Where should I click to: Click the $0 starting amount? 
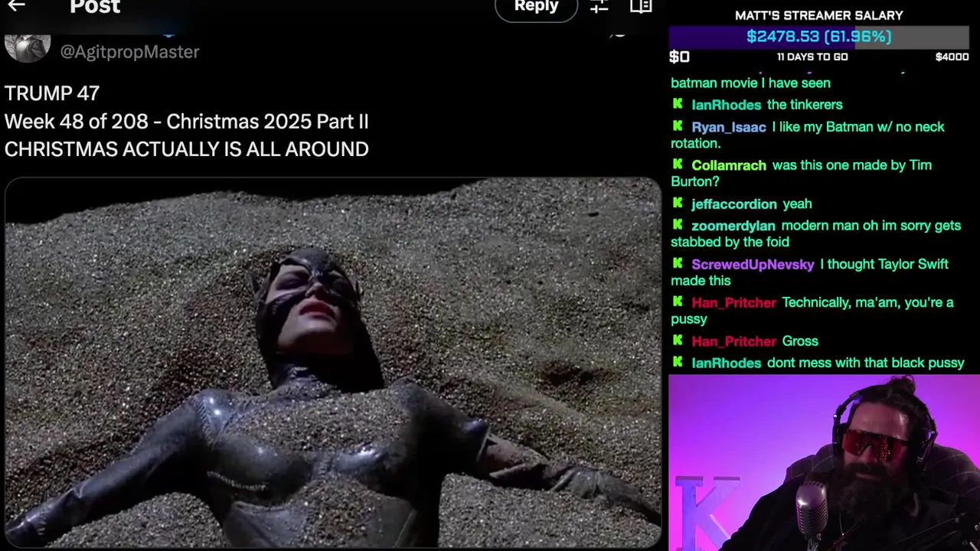[x=679, y=57]
